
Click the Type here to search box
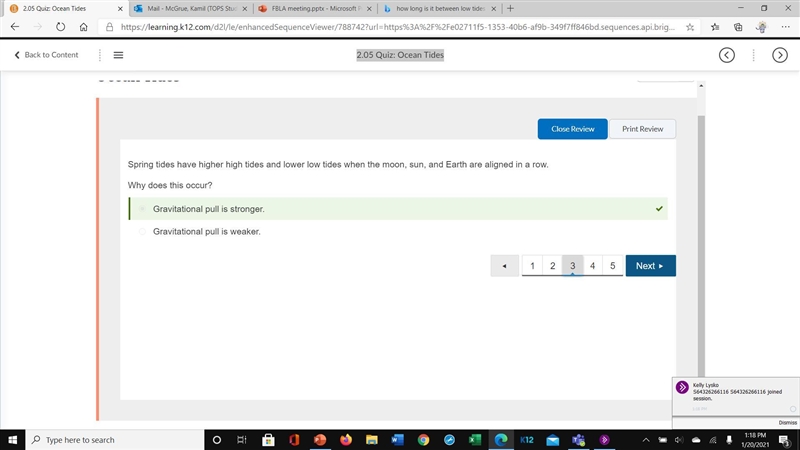tap(115, 440)
